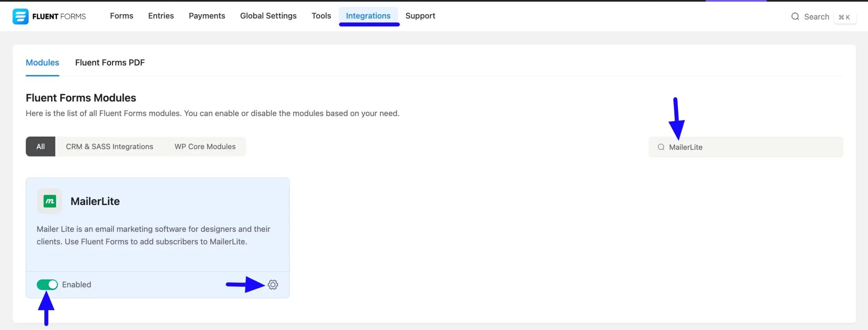Open Global Settings

(268, 16)
